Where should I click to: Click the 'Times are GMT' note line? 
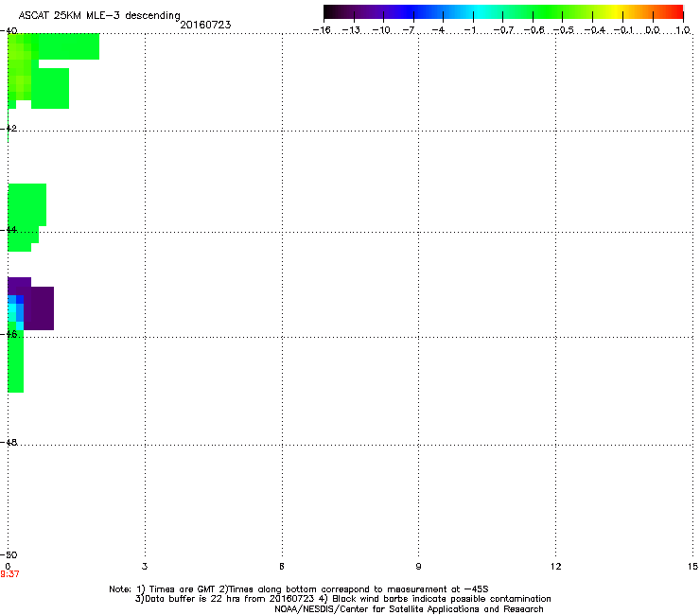click(x=299, y=589)
